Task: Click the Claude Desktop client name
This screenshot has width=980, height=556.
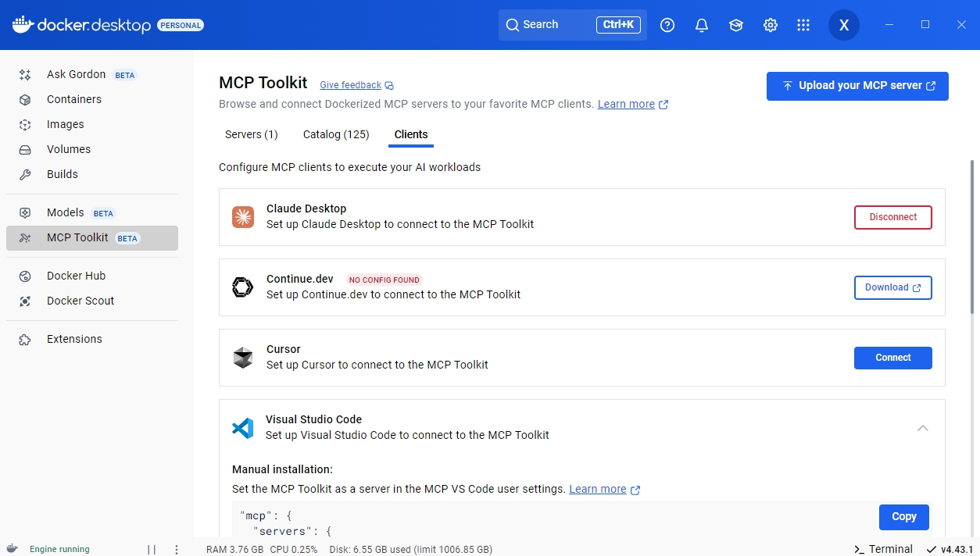Action: [x=306, y=208]
